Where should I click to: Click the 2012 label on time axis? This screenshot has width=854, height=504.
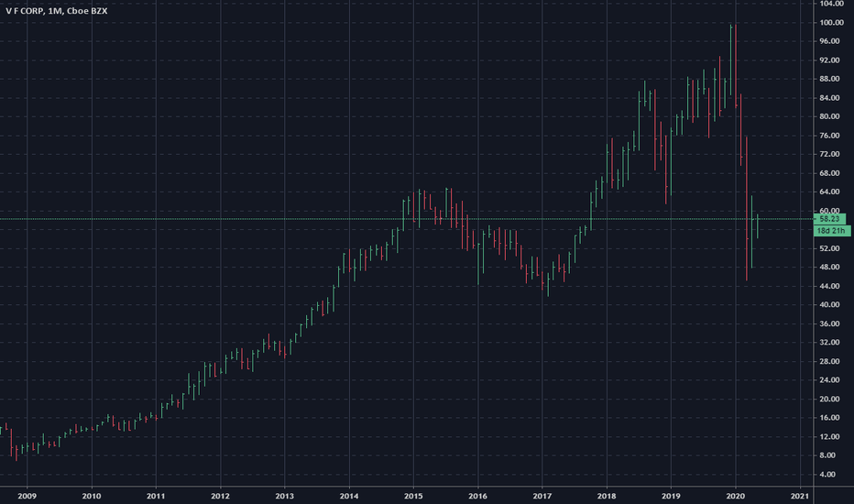click(x=220, y=496)
